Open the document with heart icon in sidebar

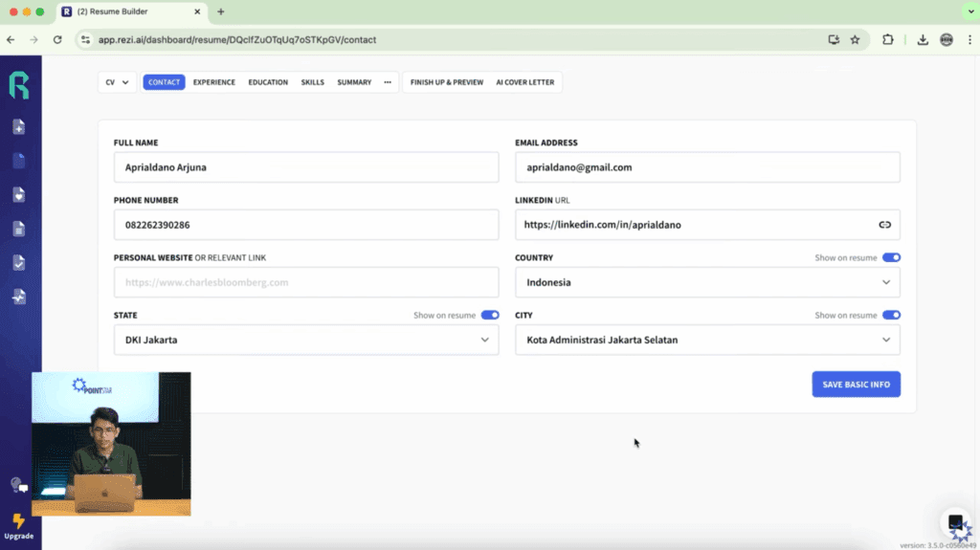[x=18, y=194]
